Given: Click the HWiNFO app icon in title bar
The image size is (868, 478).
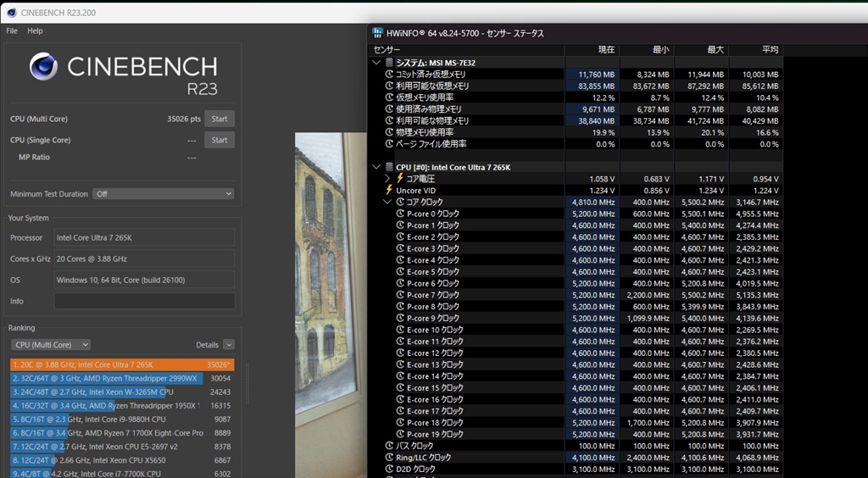Looking at the screenshot, I should [x=377, y=33].
